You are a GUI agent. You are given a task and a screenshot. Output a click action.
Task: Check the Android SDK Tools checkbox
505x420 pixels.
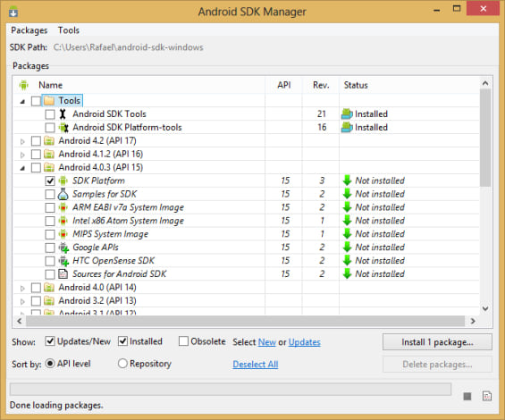(x=50, y=114)
